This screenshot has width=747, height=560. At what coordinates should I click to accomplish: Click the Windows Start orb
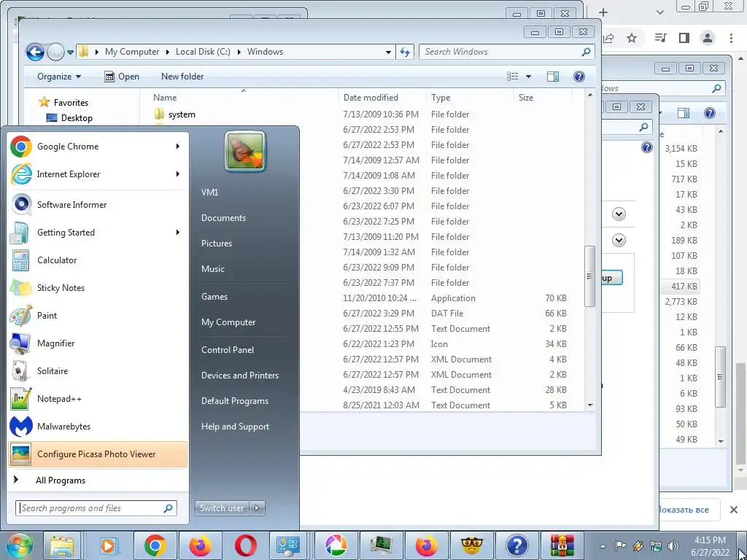click(x=20, y=545)
